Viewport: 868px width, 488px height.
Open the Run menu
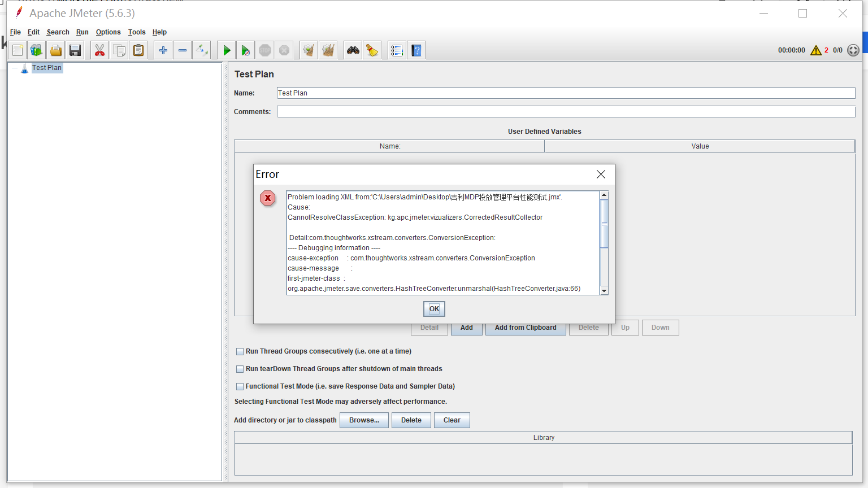(83, 32)
